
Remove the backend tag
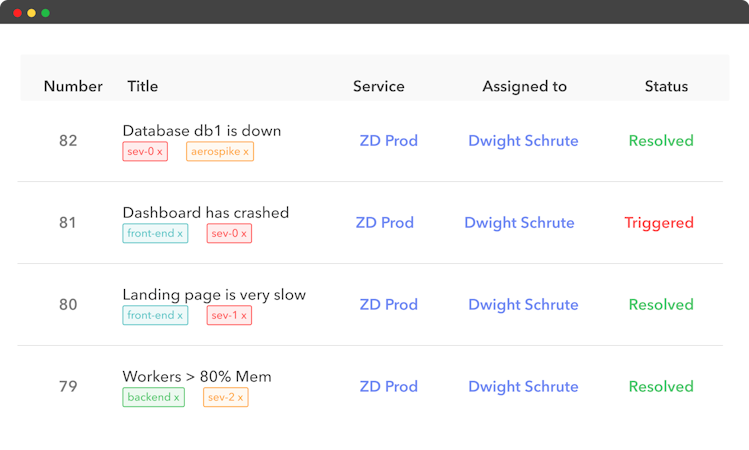pyautogui.click(x=177, y=398)
